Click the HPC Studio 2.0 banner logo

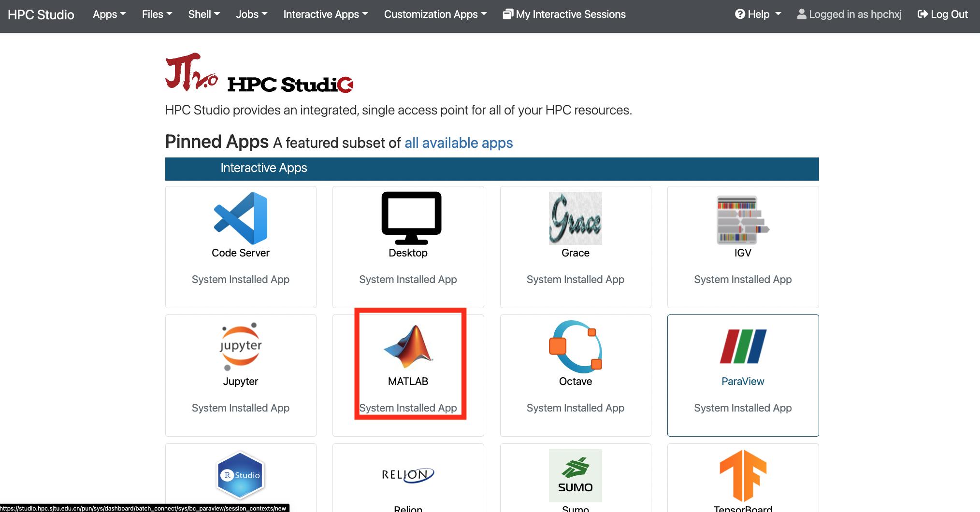click(259, 72)
